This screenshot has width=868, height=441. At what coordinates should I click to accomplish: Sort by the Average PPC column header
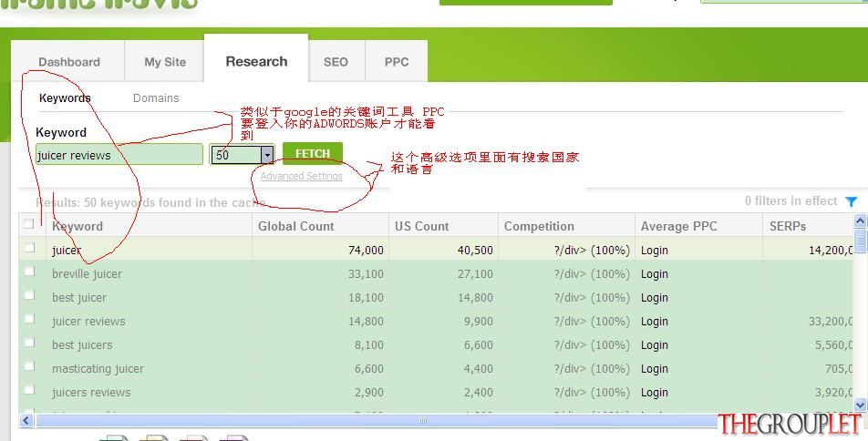point(698,226)
